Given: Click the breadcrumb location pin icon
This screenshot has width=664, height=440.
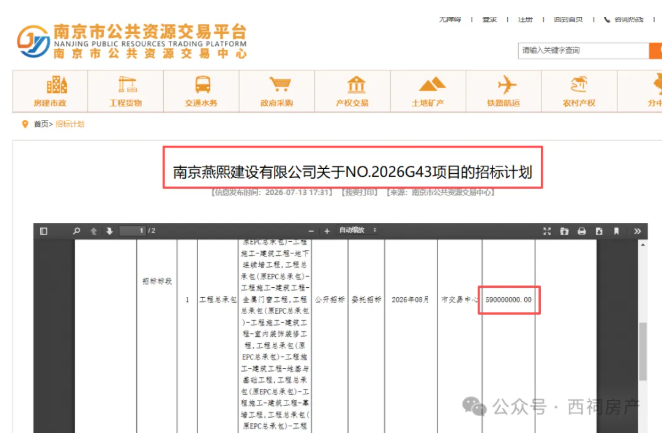Looking at the screenshot, I should (25, 124).
